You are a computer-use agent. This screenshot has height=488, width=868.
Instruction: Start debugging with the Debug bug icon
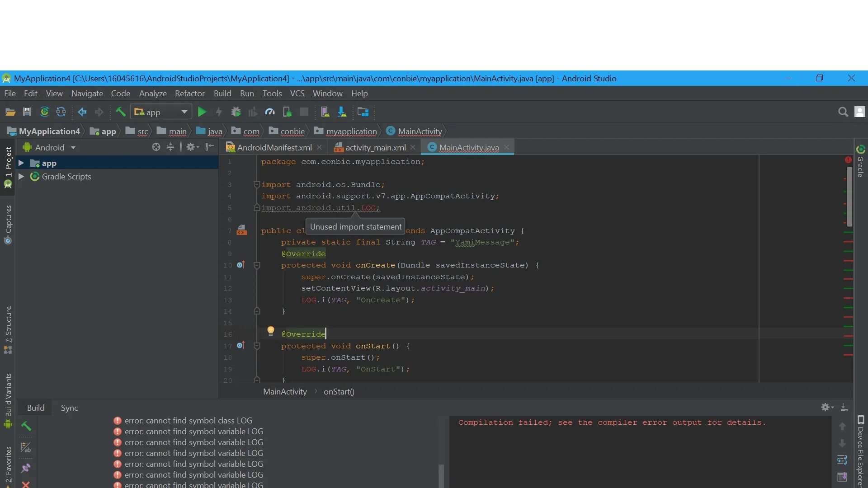pos(236,112)
